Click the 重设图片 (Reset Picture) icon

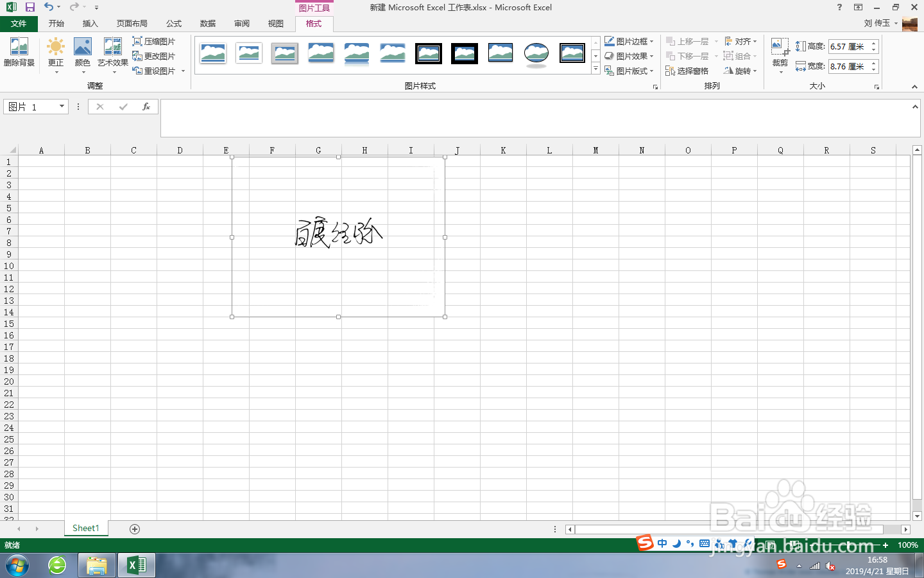156,71
